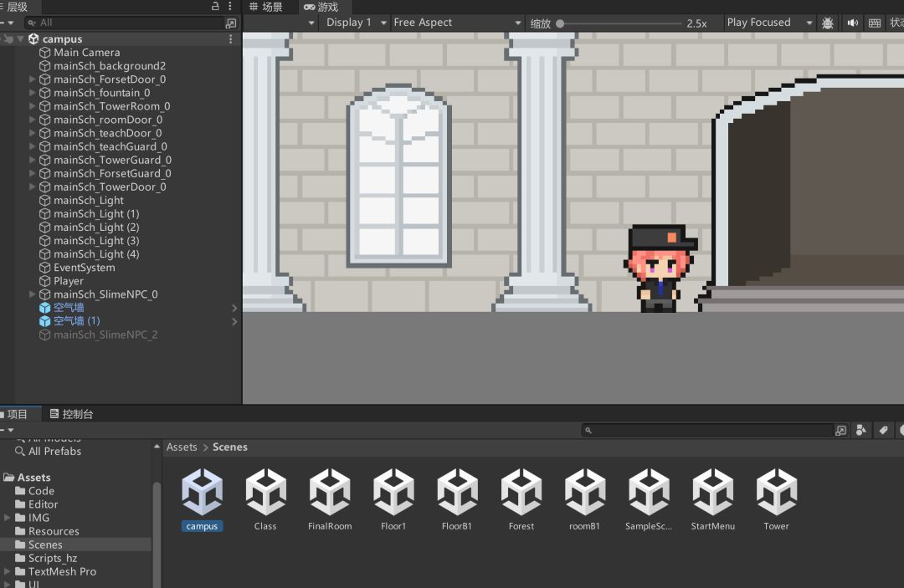This screenshot has width=904, height=588.
Task: Open the Free Aspect dropdown
Action: 457,23
